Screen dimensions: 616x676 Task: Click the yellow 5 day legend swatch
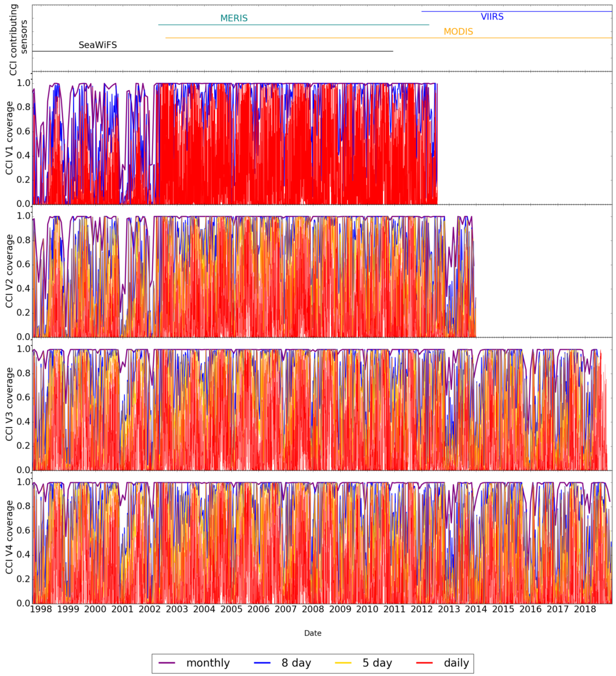point(343,663)
